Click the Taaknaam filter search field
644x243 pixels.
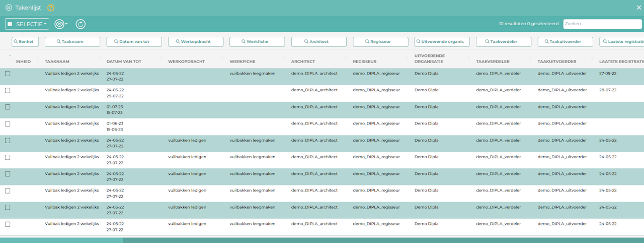[72, 42]
